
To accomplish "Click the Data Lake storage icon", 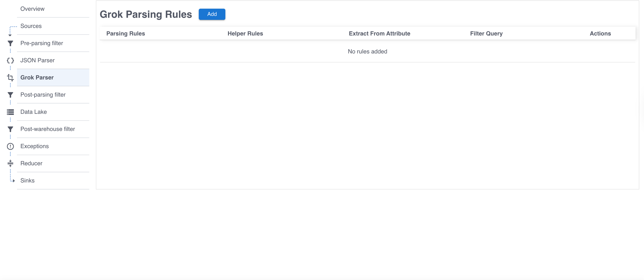I will click(x=10, y=112).
